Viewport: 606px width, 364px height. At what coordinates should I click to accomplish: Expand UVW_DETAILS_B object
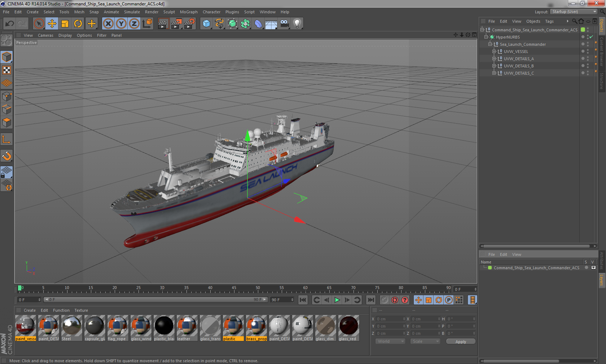tap(494, 66)
